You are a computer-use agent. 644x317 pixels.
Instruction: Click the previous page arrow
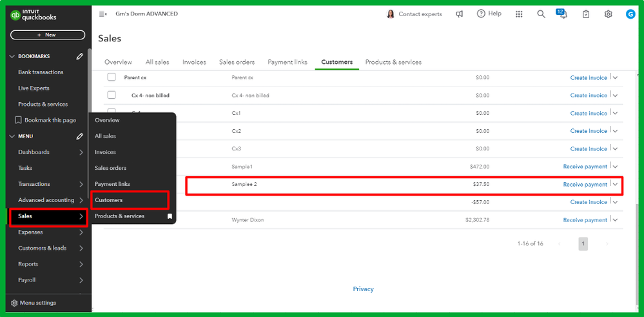(560, 244)
